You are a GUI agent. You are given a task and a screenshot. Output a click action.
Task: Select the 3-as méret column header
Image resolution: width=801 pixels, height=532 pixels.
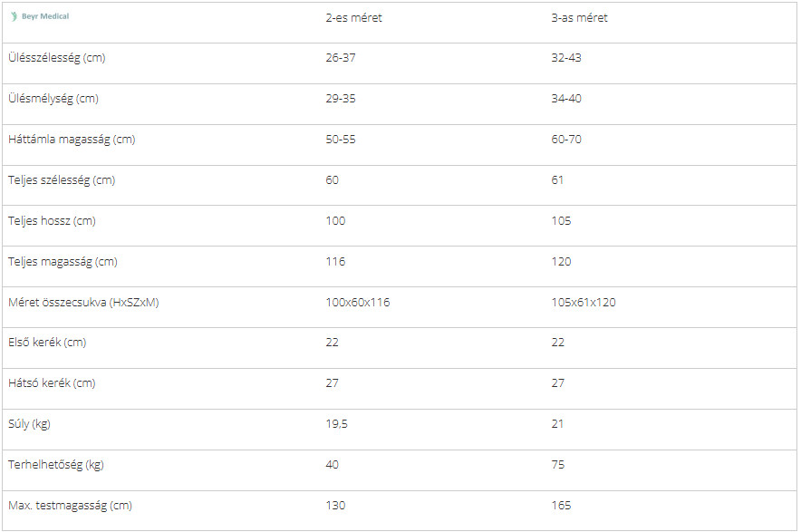tap(579, 18)
